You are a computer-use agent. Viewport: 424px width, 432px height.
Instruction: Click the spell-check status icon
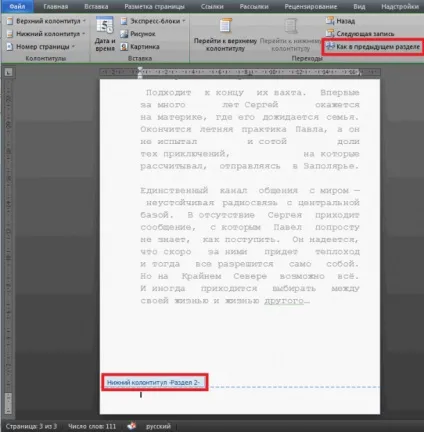[x=132, y=426]
